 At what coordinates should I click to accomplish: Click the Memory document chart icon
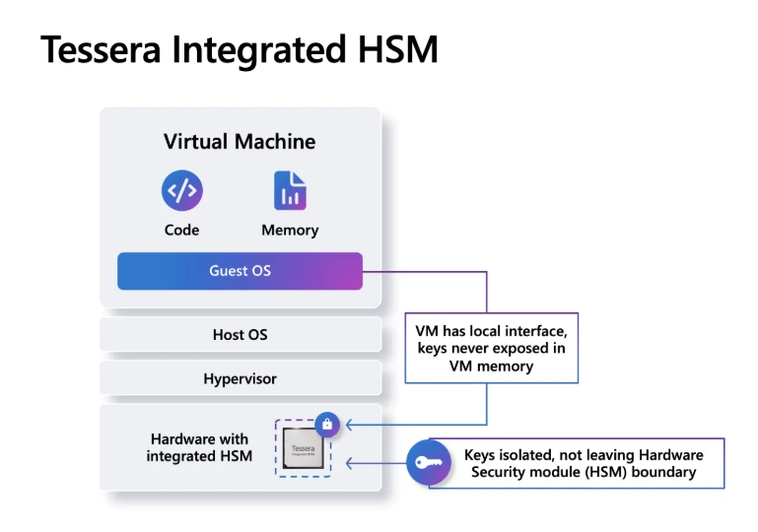[290, 190]
